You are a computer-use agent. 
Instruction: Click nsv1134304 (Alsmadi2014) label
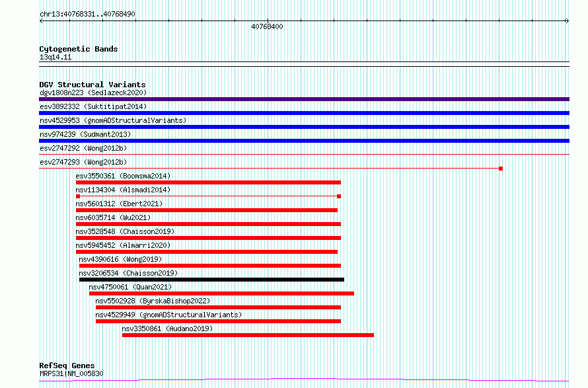click(123, 190)
